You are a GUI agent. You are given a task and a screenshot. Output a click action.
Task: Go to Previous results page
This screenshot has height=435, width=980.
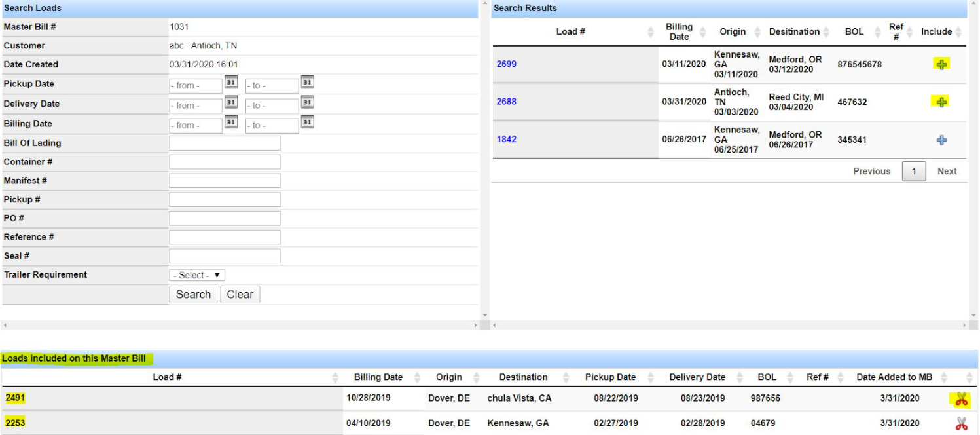pos(871,171)
